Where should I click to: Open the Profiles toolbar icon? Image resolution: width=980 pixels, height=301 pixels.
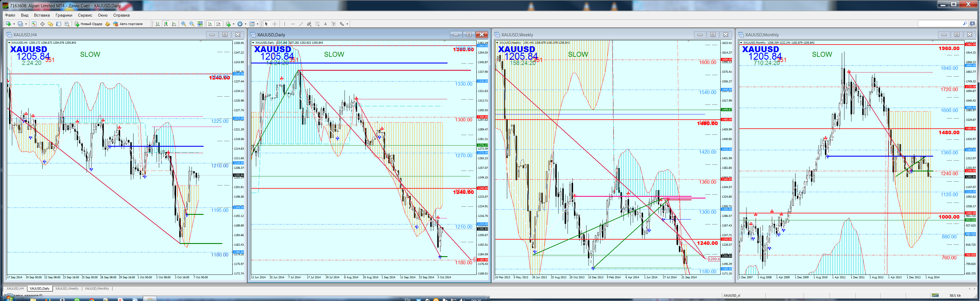coord(20,24)
